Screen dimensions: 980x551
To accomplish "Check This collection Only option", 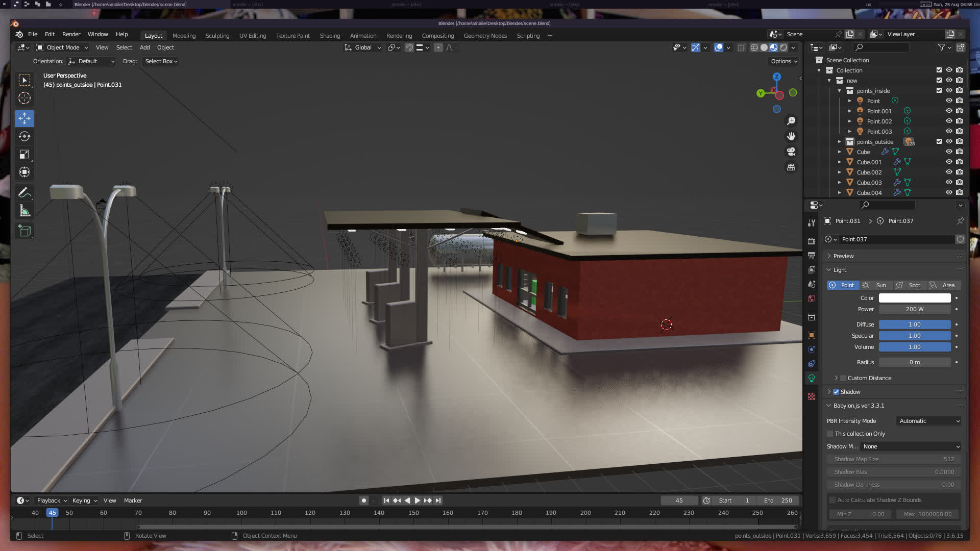I will point(830,434).
